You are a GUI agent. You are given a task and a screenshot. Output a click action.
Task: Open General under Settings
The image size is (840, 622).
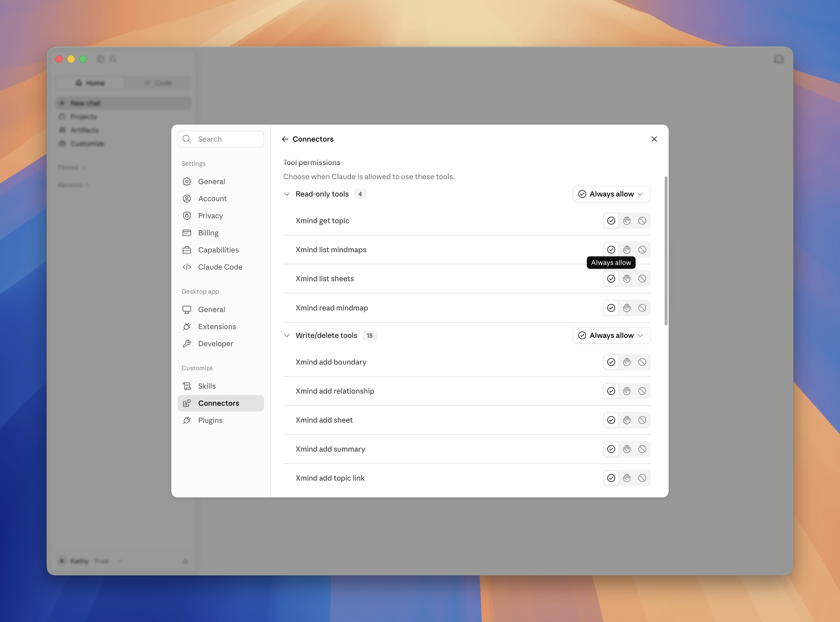click(220, 182)
